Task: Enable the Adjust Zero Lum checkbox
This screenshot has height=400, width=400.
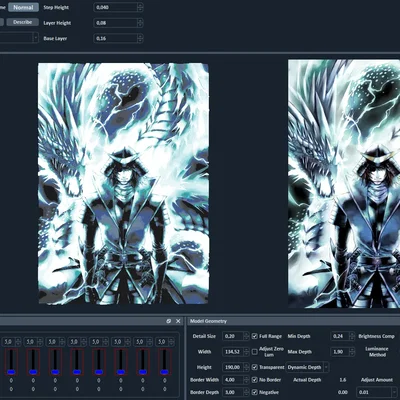Action: (x=255, y=352)
